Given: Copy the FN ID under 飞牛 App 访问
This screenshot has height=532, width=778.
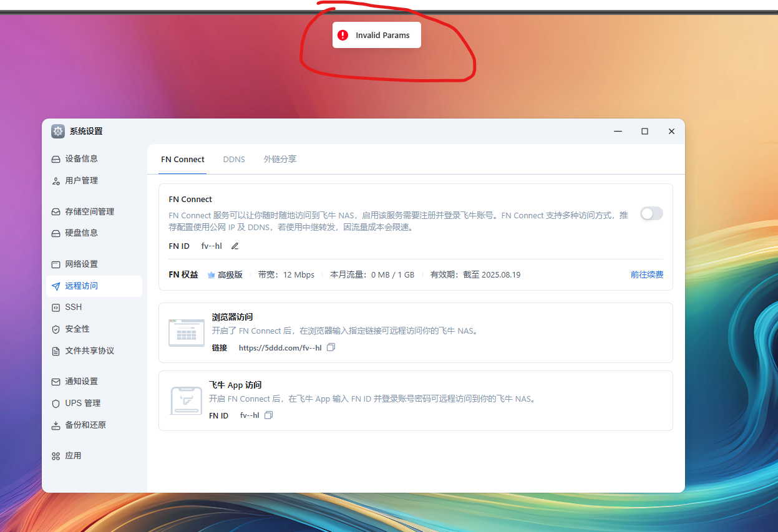Looking at the screenshot, I should click(269, 415).
